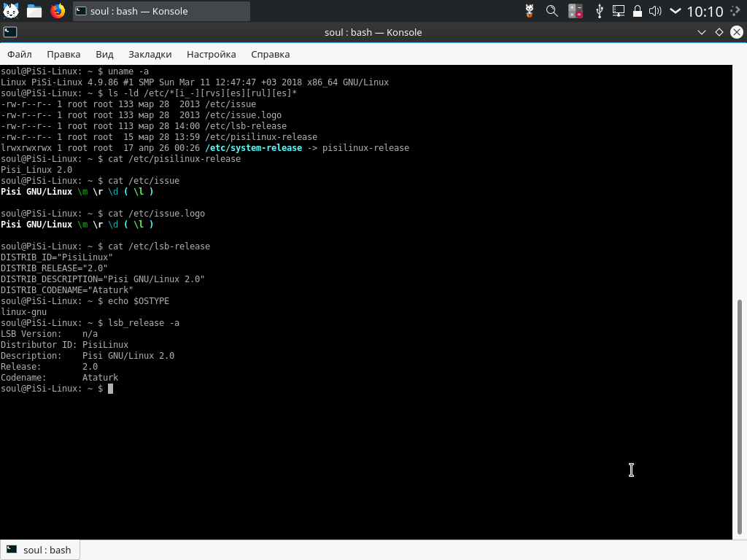Open the network connections tray icon

coord(619,11)
